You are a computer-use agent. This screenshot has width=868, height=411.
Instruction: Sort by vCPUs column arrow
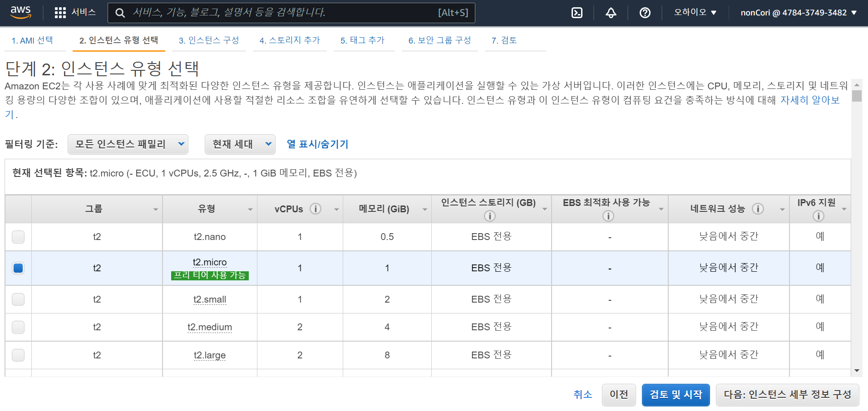pyautogui.click(x=336, y=210)
